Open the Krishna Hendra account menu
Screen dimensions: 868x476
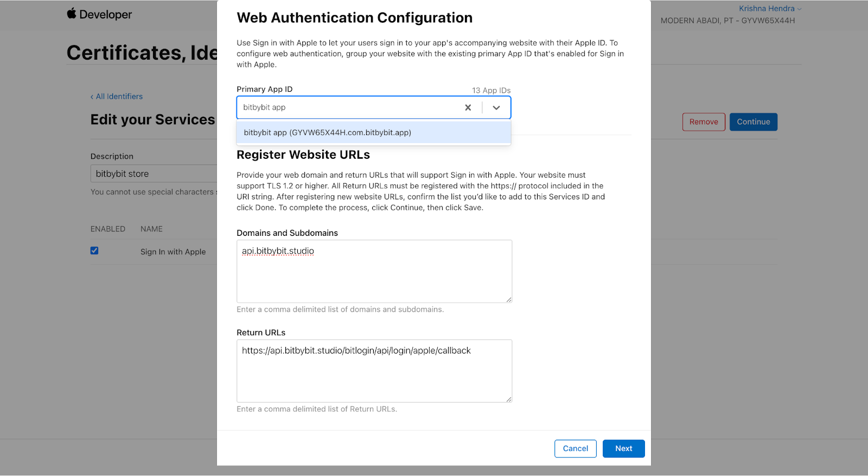770,9
